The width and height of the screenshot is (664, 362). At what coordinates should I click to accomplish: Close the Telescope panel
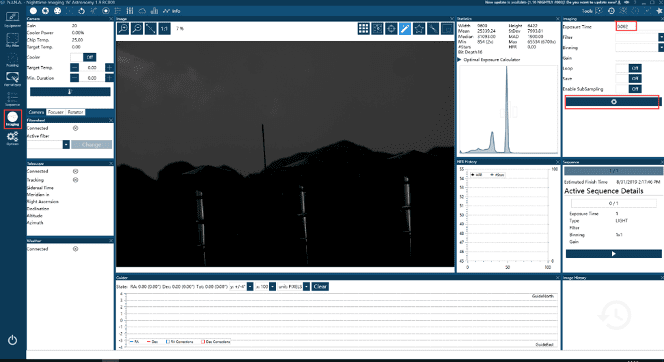(111, 163)
